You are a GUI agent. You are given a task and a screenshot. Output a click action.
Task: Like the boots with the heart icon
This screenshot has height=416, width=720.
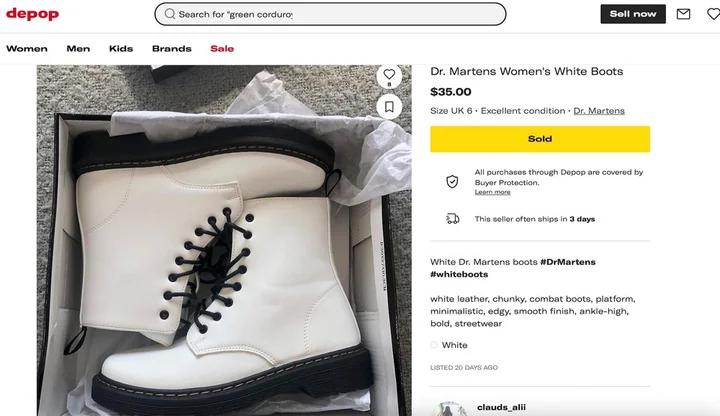[x=390, y=75]
